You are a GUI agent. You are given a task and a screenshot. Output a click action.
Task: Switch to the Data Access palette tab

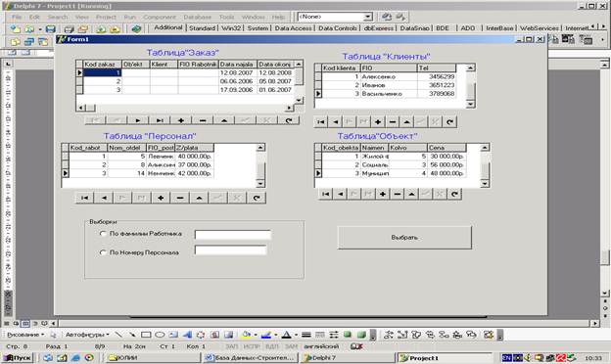click(x=293, y=28)
